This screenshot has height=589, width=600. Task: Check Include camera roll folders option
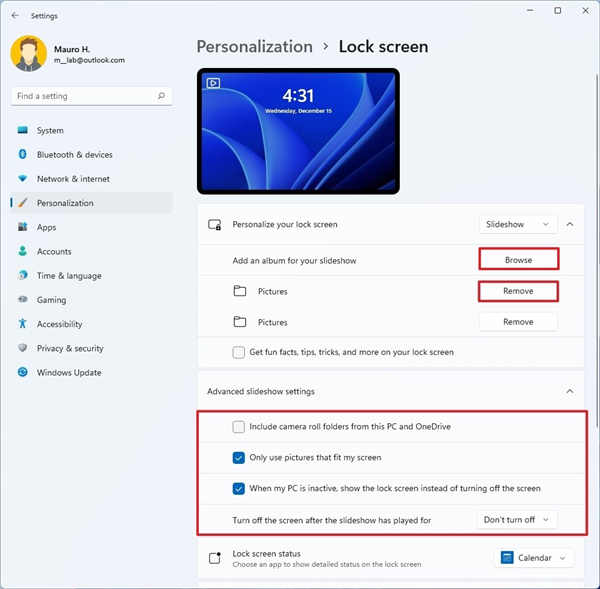[x=238, y=426]
